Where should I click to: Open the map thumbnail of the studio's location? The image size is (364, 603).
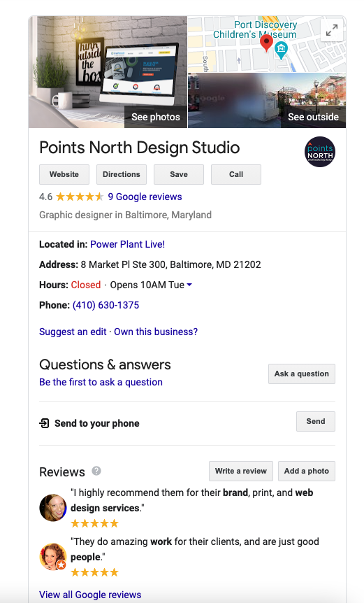[267, 44]
